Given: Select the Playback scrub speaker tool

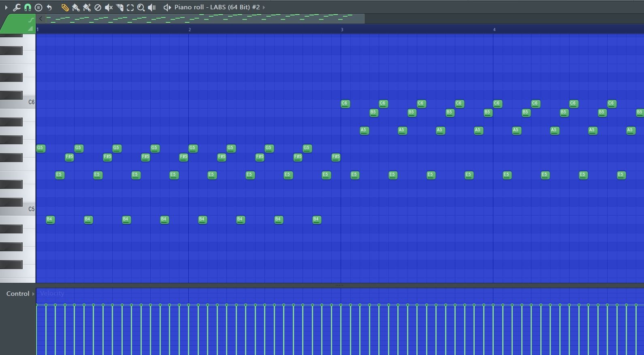Looking at the screenshot, I should click(152, 7).
